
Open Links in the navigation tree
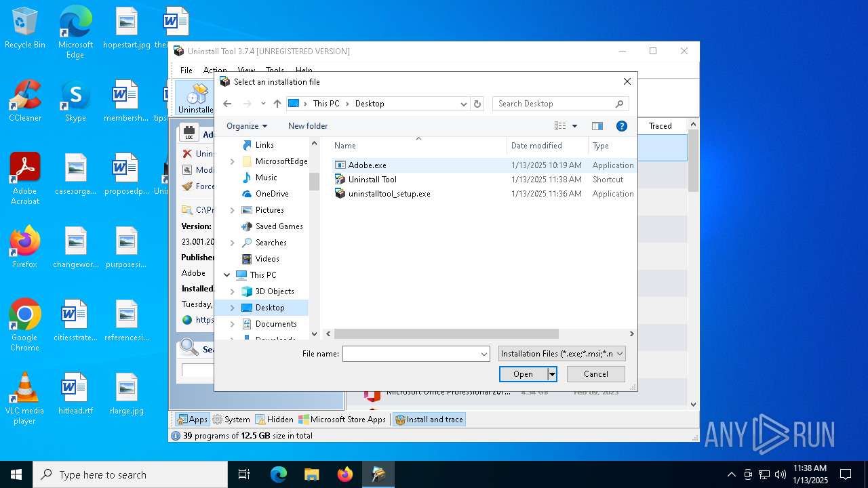[x=264, y=145]
